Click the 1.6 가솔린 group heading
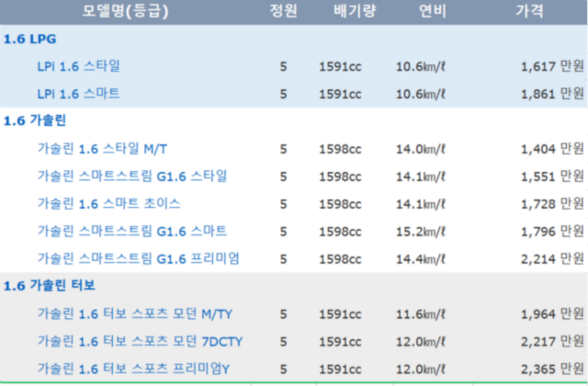The image size is (588, 386). (35, 120)
